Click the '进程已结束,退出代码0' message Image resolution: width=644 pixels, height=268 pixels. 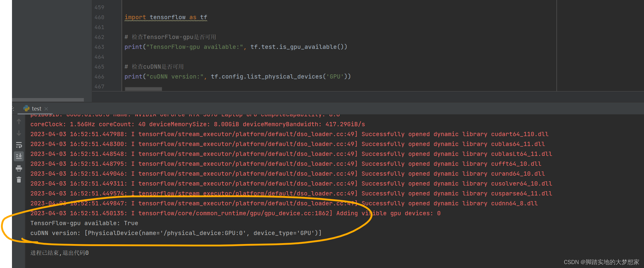59,253
